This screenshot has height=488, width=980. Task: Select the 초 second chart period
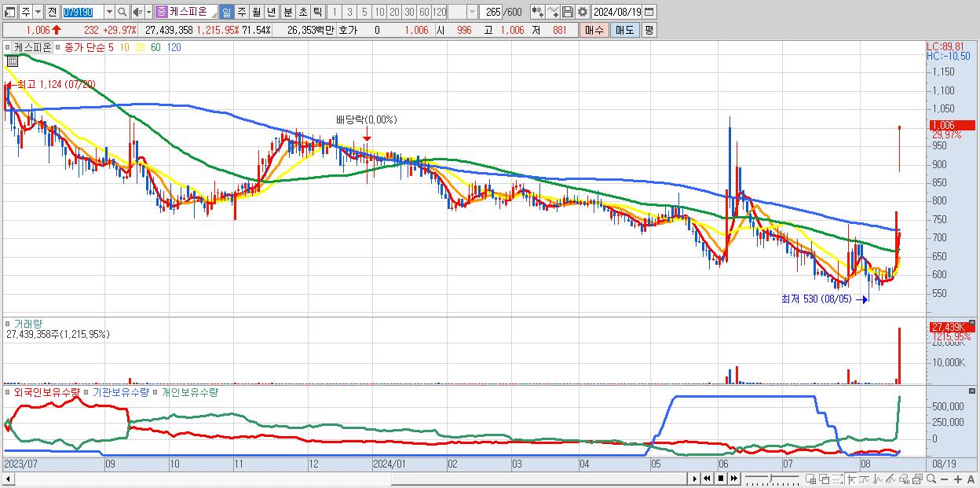pos(302,12)
